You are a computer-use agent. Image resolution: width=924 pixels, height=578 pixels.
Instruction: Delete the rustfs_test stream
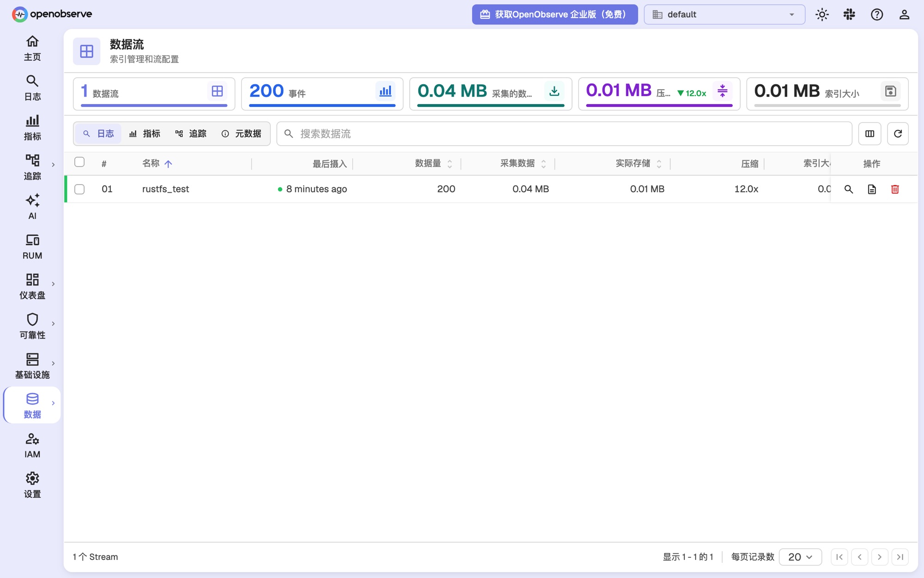pyautogui.click(x=895, y=189)
